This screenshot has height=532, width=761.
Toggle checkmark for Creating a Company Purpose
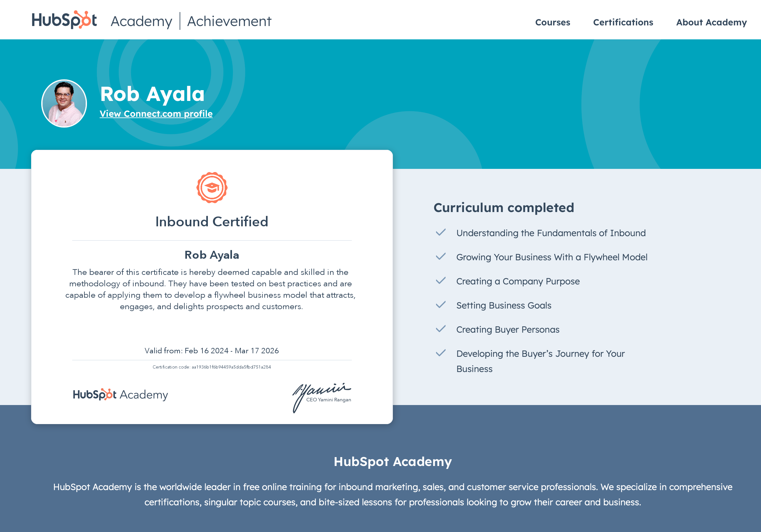point(441,281)
